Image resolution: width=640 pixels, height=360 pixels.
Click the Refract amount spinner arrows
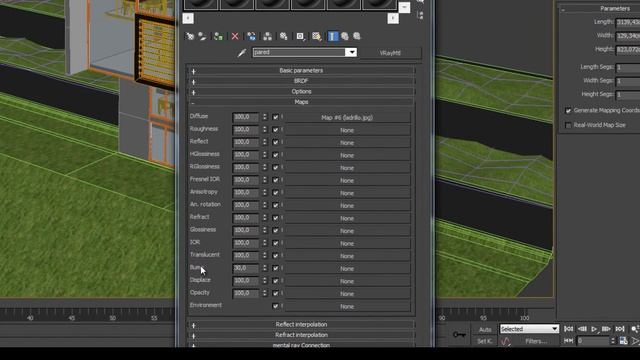pyautogui.click(x=264, y=218)
